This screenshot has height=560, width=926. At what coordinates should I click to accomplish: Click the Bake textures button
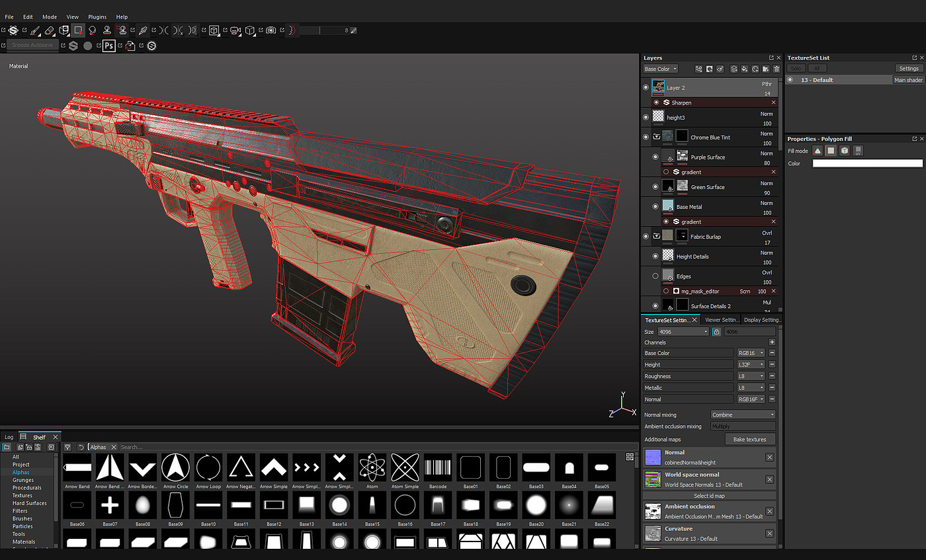750,439
